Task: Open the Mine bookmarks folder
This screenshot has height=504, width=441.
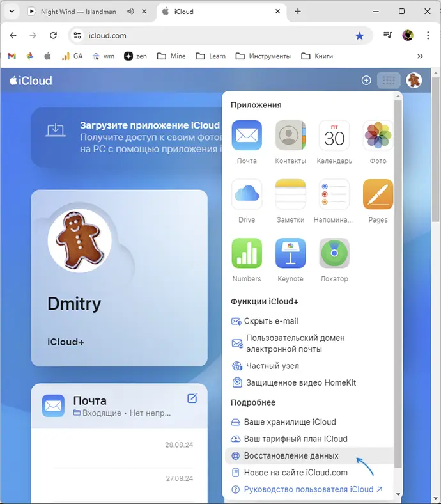Action: [171, 56]
